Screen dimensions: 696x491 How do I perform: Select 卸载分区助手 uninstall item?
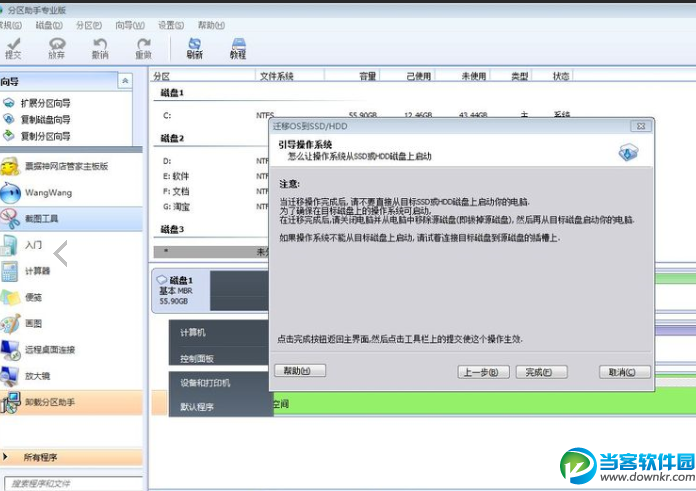[71, 402]
